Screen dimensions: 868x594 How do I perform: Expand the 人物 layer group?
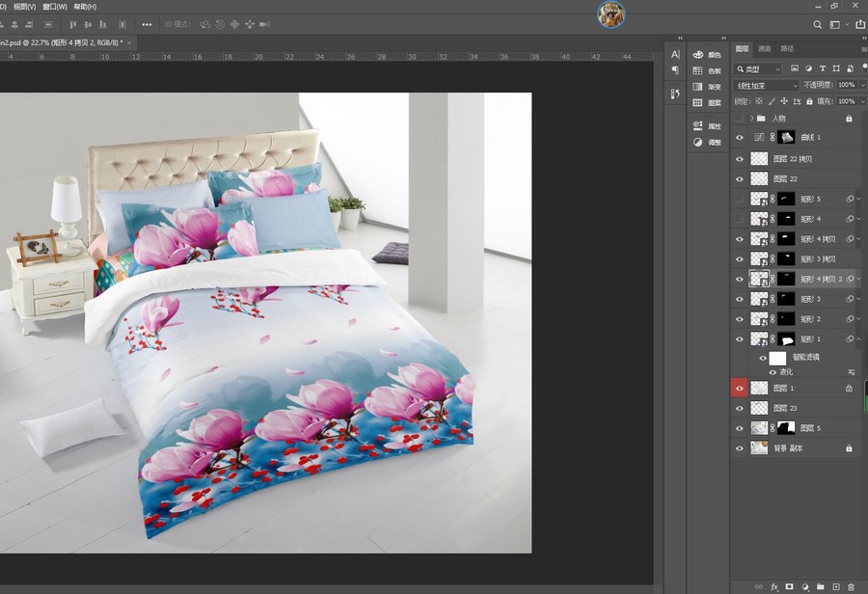click(751, 118)
